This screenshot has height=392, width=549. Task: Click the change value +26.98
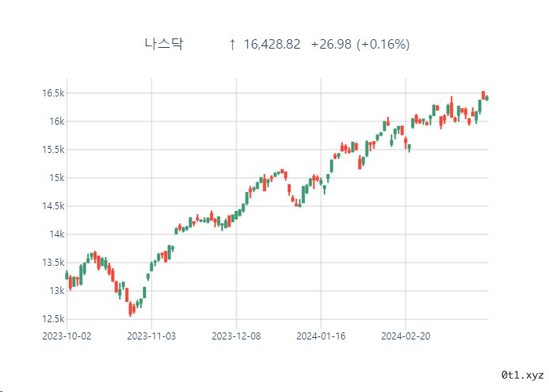(331, 45)
